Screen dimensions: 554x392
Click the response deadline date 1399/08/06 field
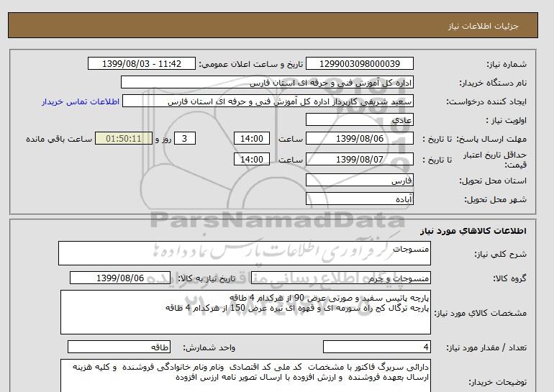[x=359, y=138]
